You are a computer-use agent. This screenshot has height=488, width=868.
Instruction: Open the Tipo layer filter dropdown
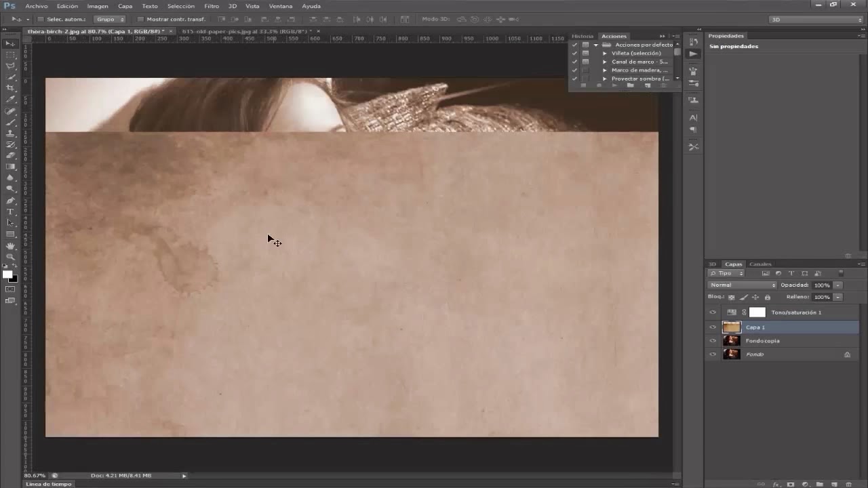coord(726,273)
